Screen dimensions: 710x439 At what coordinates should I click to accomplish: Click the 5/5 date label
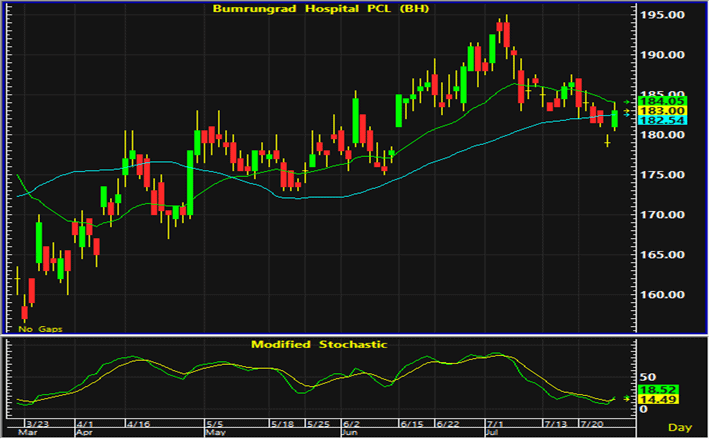215,424
